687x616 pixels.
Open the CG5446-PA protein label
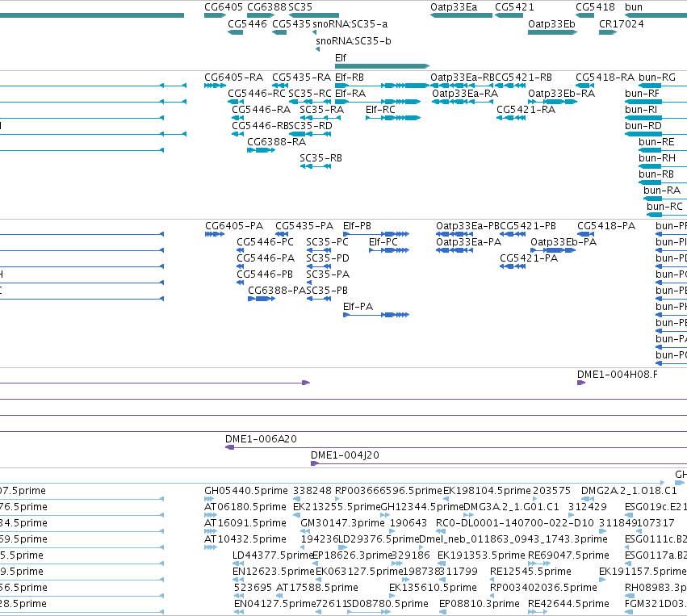pyautogui.click(x=266, y=258)
